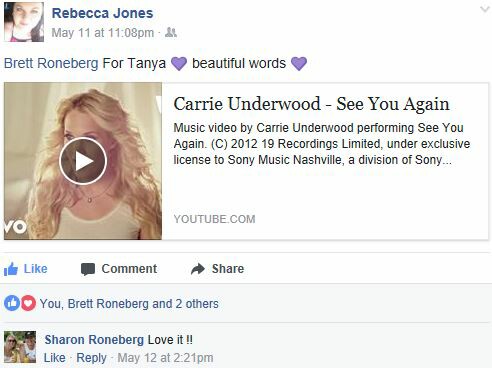Open Rebecca Jones profile picture

pyautogui.click(x=24, y=22)
